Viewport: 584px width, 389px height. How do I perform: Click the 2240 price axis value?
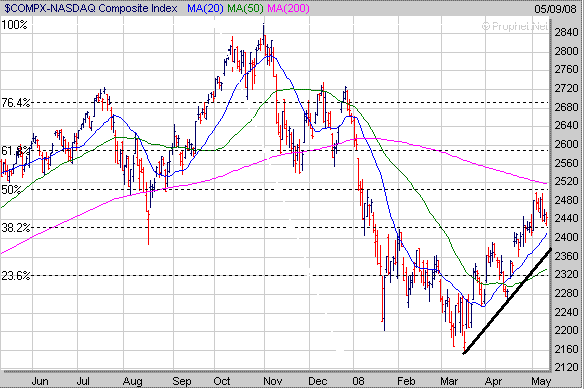tap(566, 312)
